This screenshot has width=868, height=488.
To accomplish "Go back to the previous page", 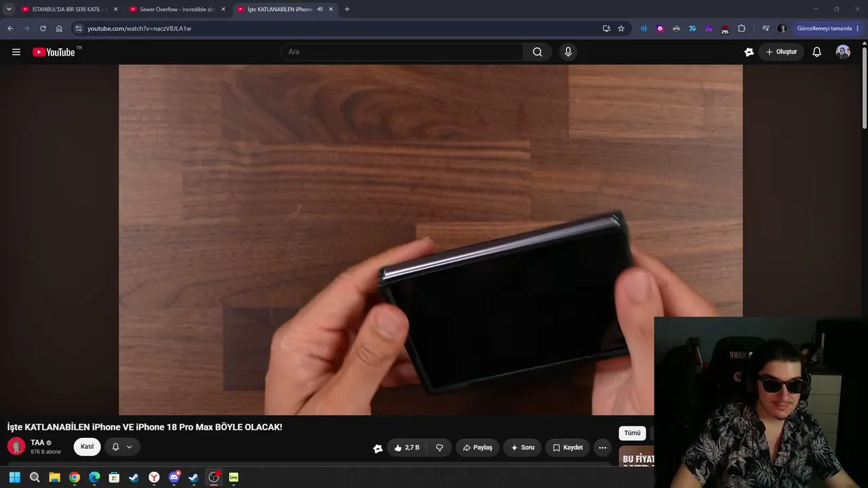I will coord(10,28).
